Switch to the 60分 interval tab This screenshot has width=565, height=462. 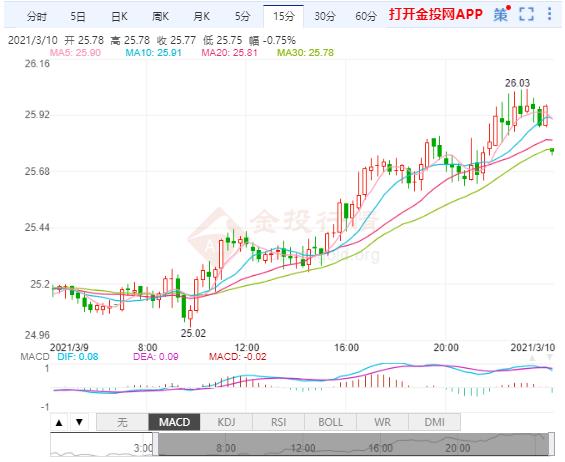point(366,16)
